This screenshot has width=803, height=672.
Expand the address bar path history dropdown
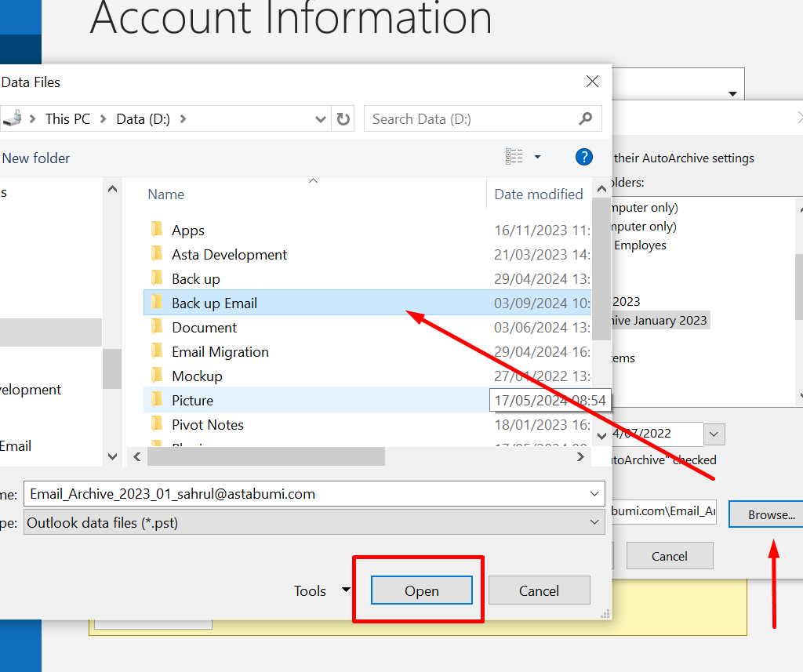320,119
